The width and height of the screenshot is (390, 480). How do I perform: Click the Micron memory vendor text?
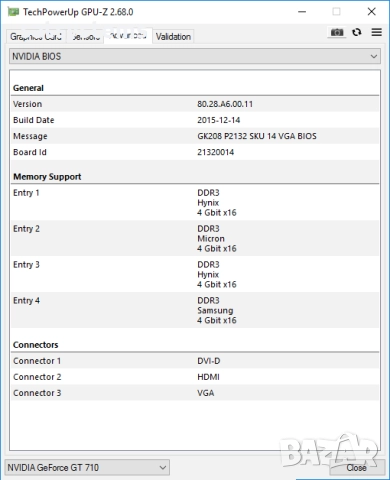click(211, 239)
